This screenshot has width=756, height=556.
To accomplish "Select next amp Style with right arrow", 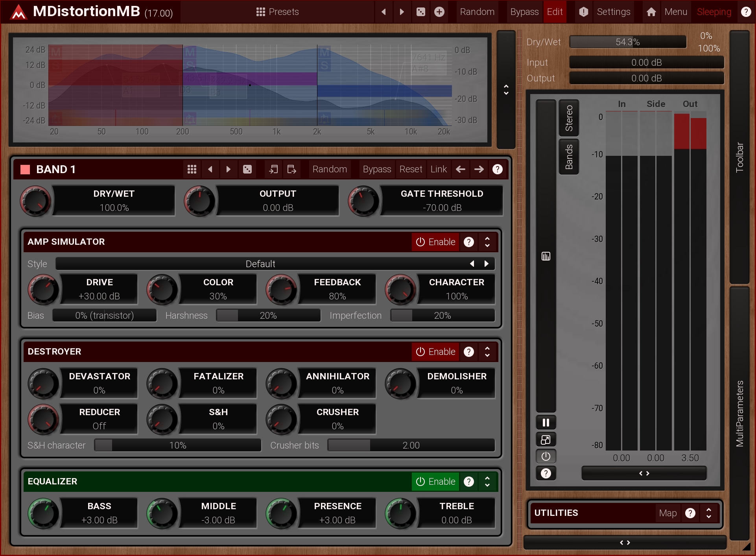I will (487, 264).
